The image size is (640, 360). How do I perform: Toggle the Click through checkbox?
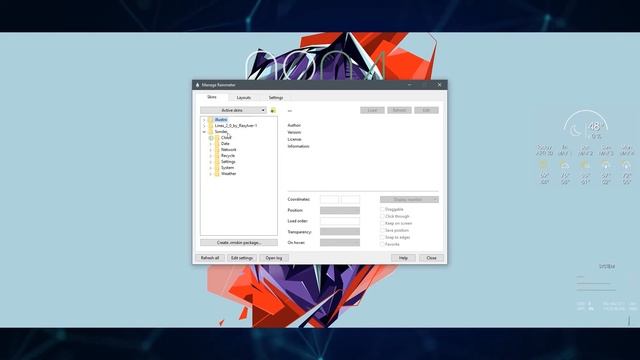(x=382, y=216)
